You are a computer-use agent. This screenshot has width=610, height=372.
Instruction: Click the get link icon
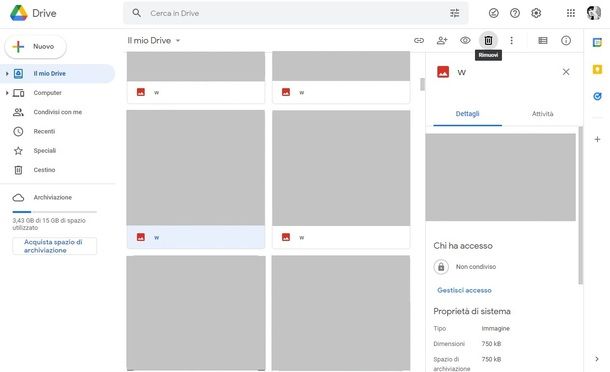point(419,40)
